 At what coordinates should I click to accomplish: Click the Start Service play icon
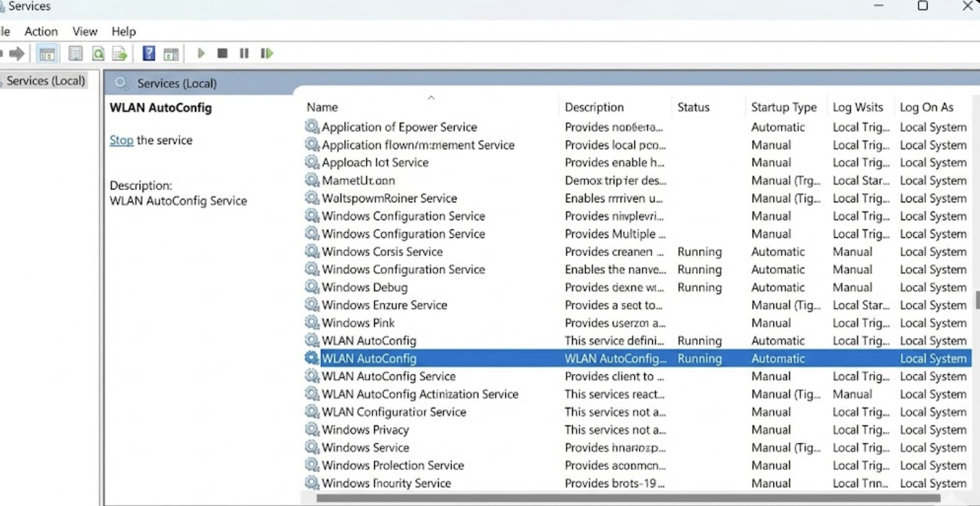pyautogui.click(x=201, y=54)
